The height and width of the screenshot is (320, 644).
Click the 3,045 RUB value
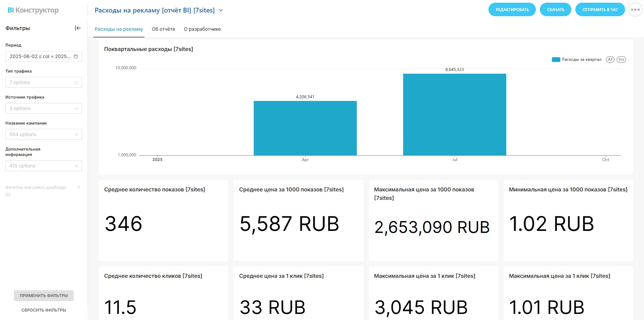(421, 307)
